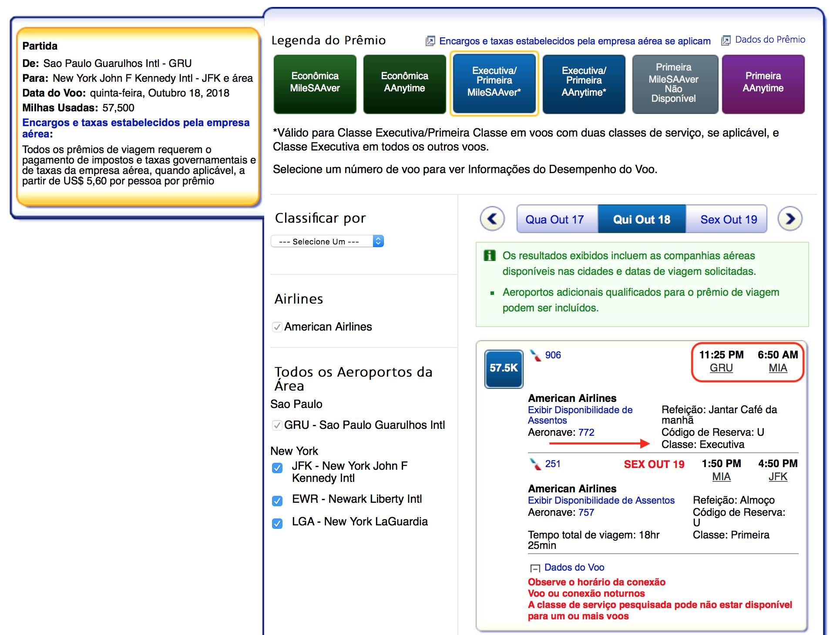Image resolution: width=840 pixels, height=635 pixels.
Task: Open flight number 251 performance info
Action: [x=553, y=464]
